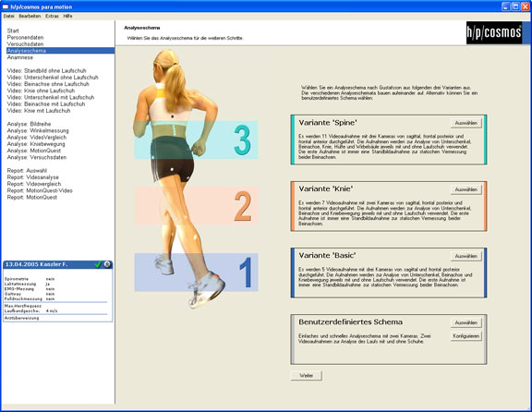532x412 pixels.
Task: Open Analyse: Bildreihe
Action: point(29,124)
